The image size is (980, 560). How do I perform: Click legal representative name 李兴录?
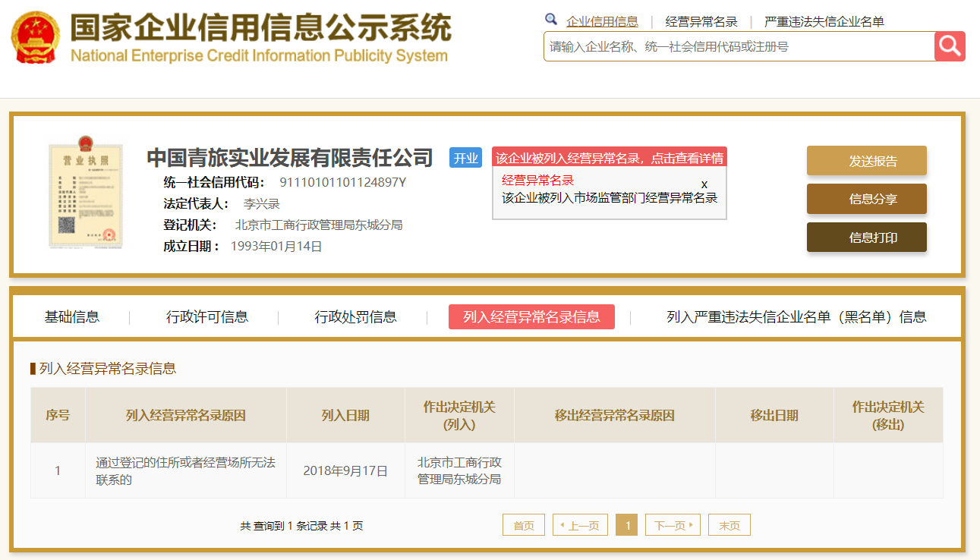[262, 203]
